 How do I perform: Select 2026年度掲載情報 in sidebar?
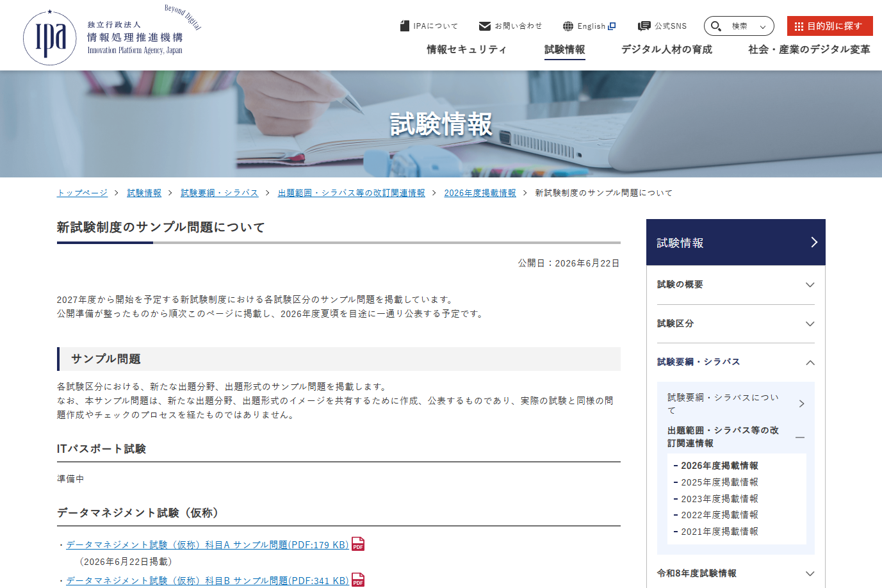(719, 466)
